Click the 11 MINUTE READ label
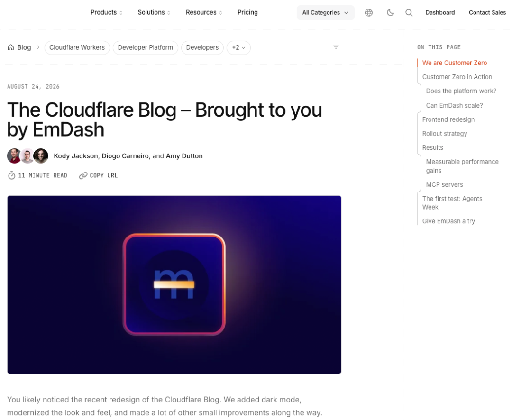 click(x=43, y=175)
